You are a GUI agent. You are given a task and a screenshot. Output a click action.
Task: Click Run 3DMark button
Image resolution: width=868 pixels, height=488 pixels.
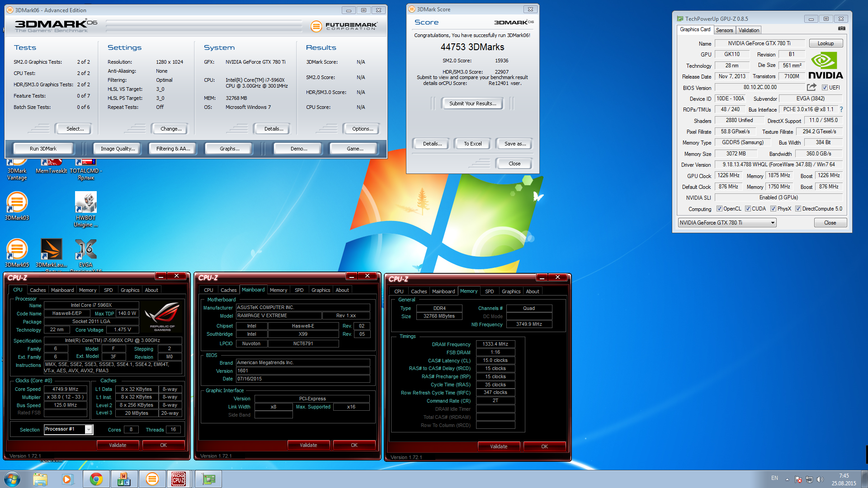(43, 149)
